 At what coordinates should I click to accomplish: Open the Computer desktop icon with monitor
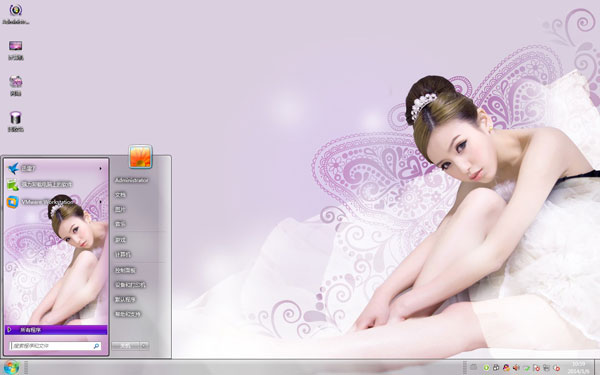[16, 51]
